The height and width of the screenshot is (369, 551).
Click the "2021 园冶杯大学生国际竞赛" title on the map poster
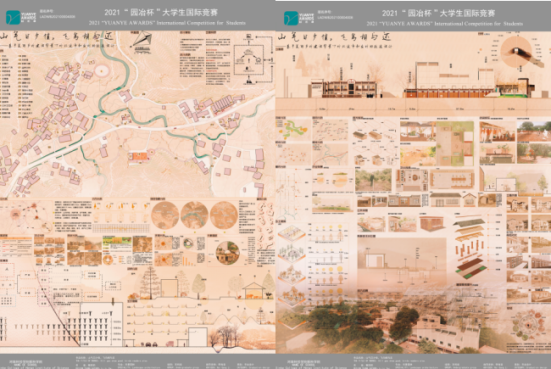(161, 13)
